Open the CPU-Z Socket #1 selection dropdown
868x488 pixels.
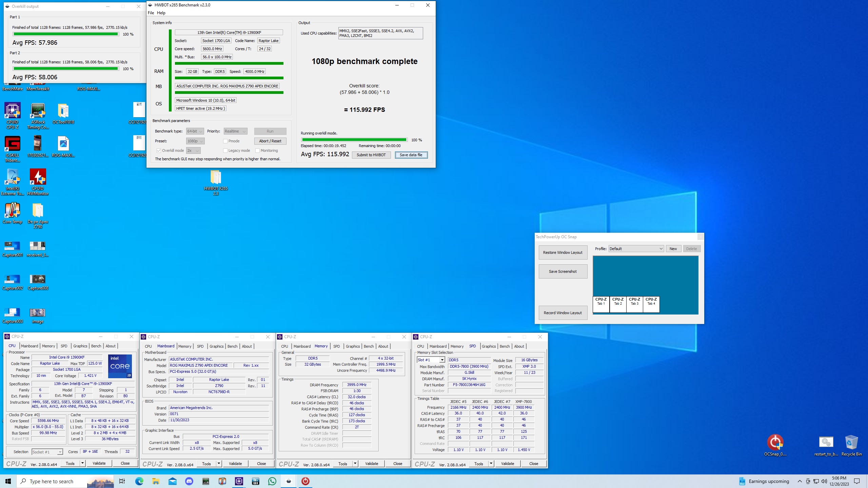click(47, 452)
